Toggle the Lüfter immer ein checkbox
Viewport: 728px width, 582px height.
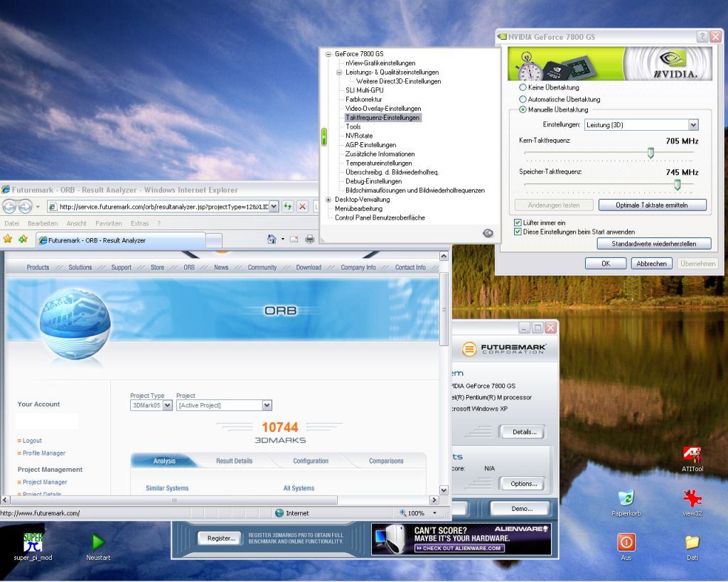518,222
